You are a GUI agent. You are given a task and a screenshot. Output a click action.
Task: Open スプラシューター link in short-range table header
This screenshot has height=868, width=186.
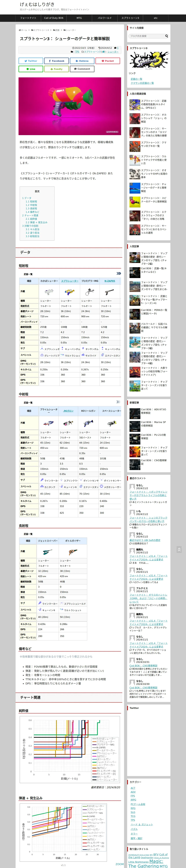pos(70,281)
